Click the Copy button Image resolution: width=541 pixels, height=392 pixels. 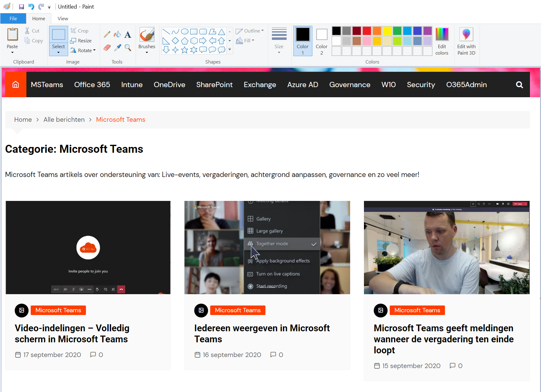tap(33, 40)
